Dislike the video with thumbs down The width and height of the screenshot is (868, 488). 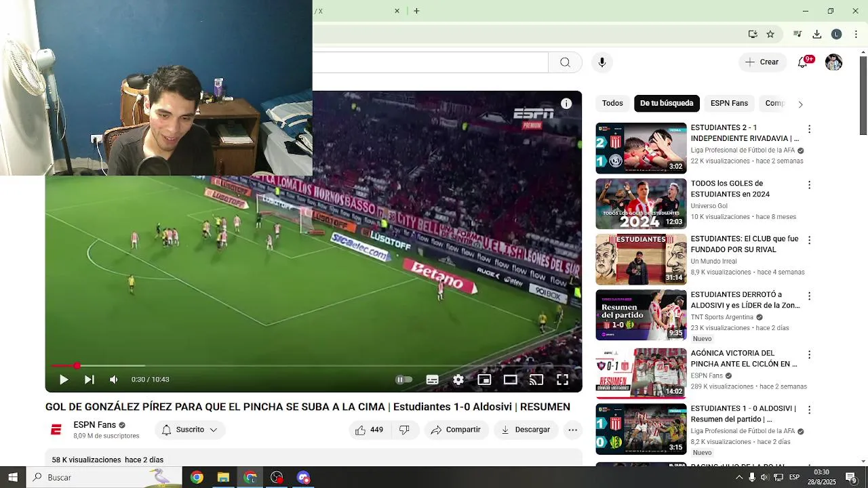point(404,430)
